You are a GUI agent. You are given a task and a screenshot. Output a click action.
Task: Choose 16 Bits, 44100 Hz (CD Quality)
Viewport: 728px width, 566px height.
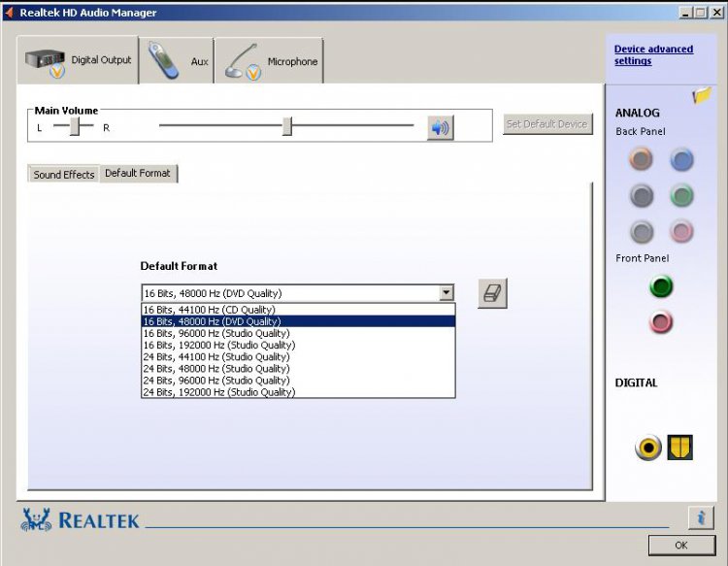[298, 310]
